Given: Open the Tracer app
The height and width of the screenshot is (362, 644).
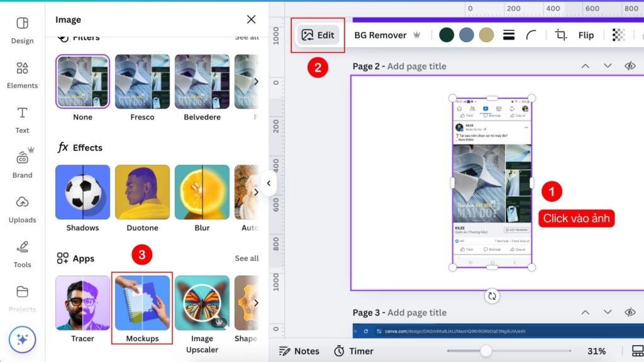Looking at the screenshot, I should (82, 303).
